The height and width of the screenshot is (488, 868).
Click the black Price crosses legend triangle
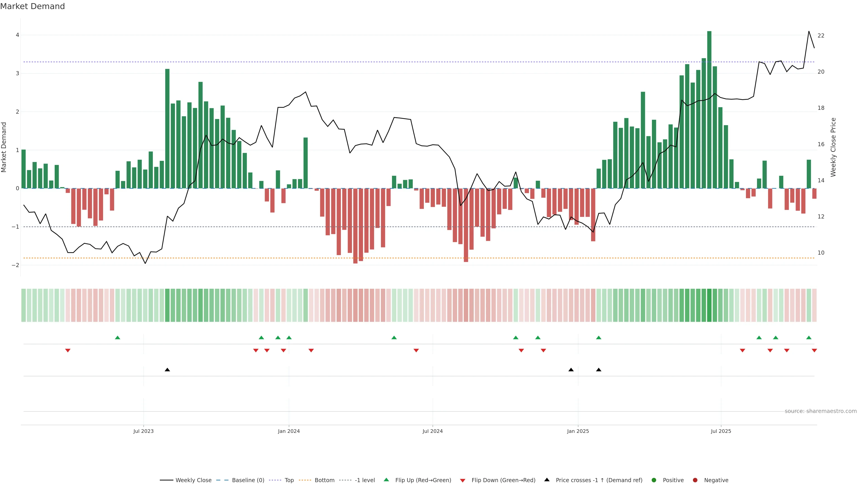(x=547, y=480)
